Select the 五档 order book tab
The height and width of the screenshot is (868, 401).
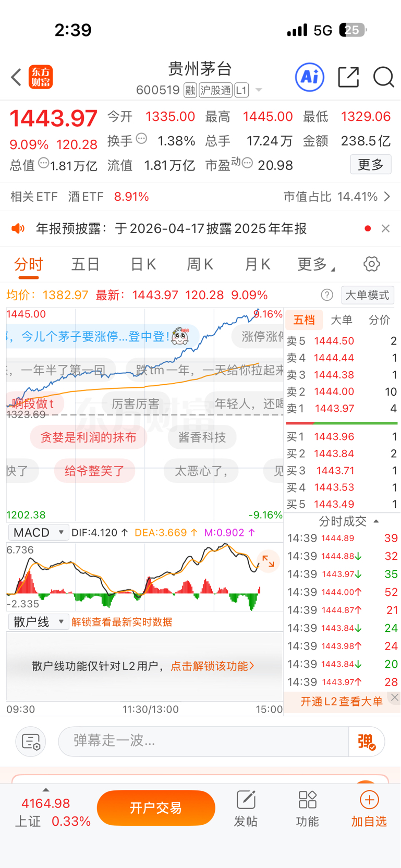pyautogui.click(x=304, y=320)
